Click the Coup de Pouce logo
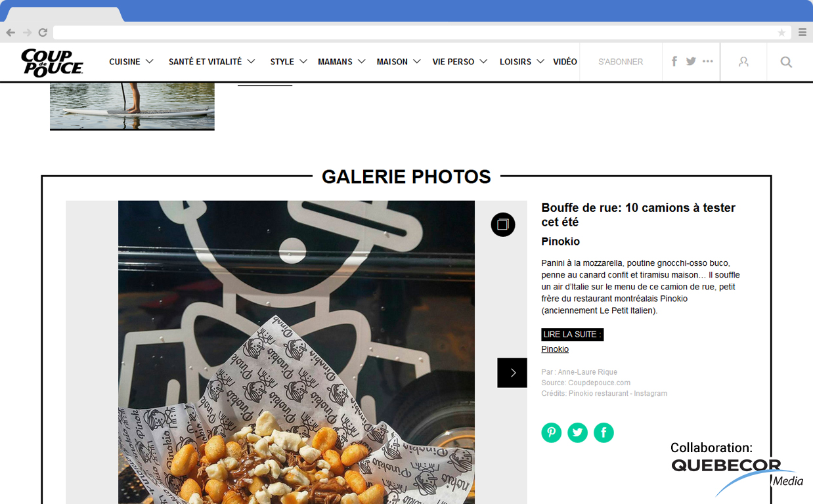The image size is (813, 504). (x=52, y=63)
